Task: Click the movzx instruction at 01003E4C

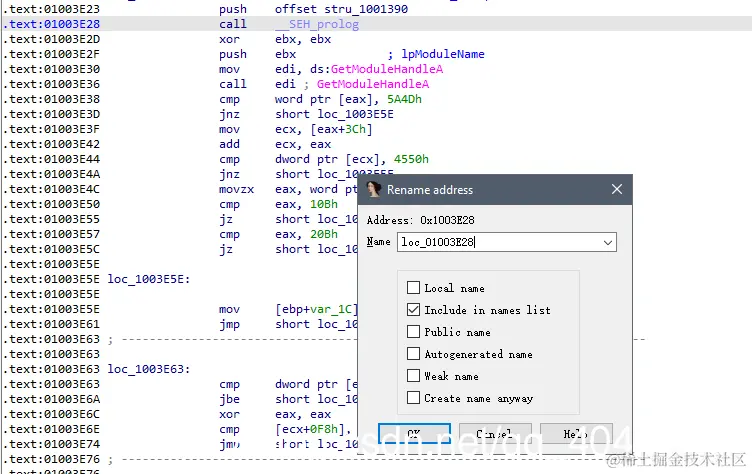Action: (x=236, y=189)
